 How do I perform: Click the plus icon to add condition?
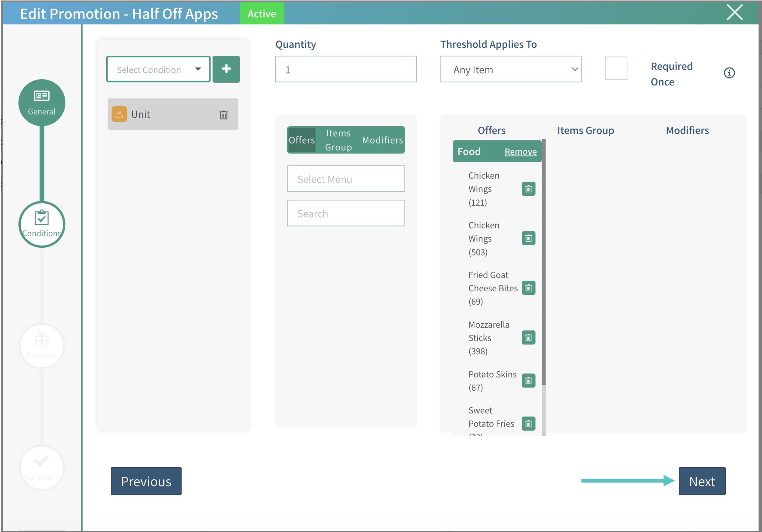coord(226,69)
